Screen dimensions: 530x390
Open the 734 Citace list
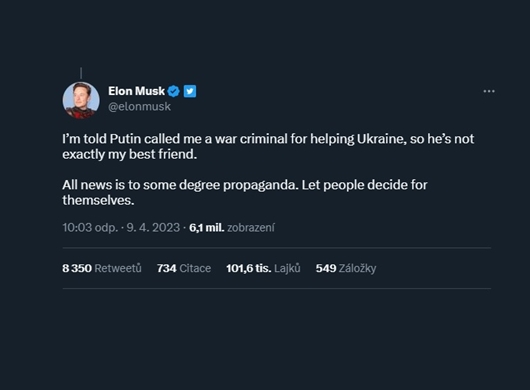184,268
